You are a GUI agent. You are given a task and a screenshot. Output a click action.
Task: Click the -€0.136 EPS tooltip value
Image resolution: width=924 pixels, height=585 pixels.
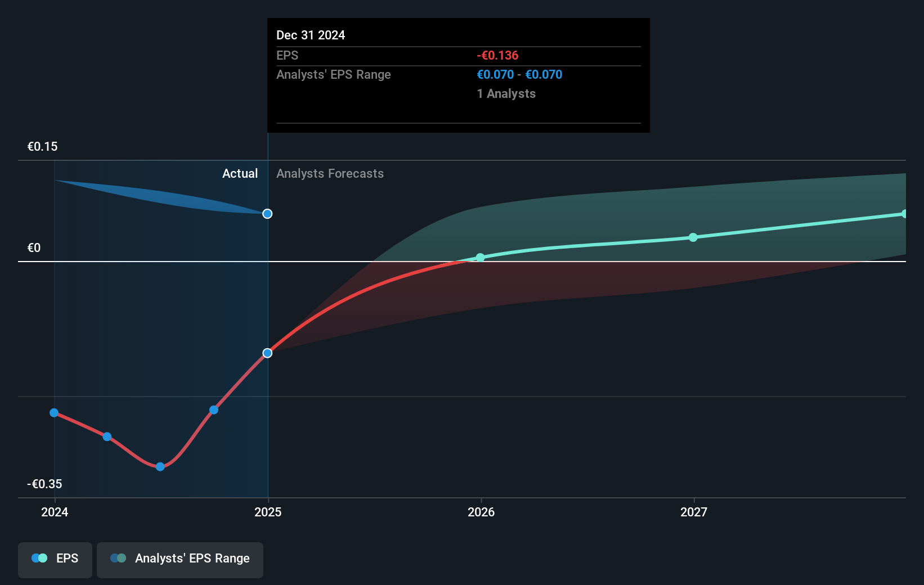tap(497, 56)
